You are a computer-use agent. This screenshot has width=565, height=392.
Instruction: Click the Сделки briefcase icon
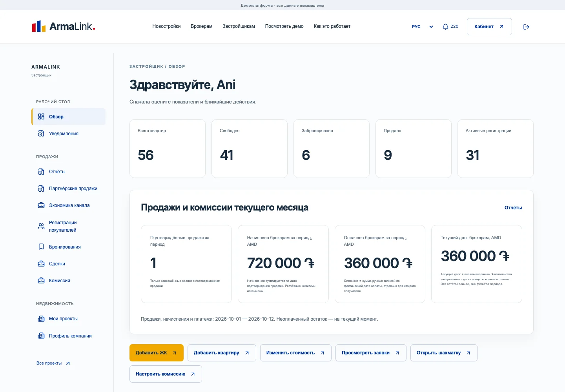coord(41,263)
